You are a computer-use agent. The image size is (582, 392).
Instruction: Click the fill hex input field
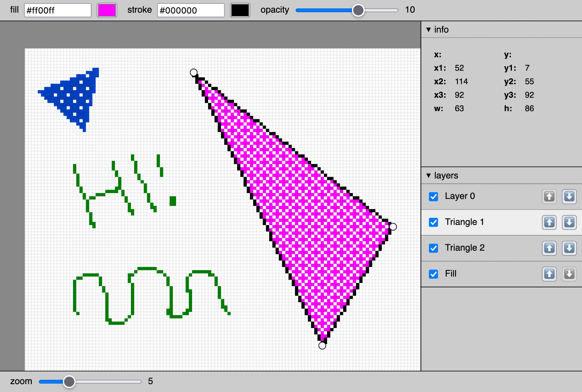click(x=58, y=10)
